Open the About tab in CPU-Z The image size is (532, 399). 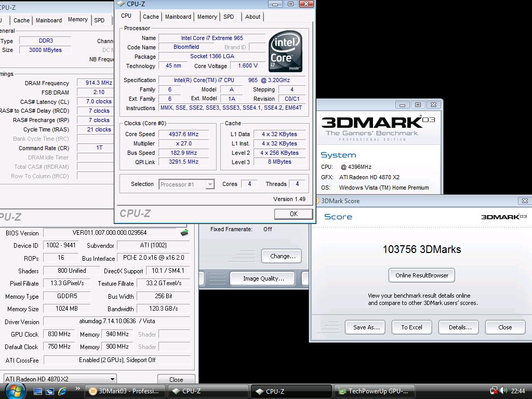(x=253, y=17)
